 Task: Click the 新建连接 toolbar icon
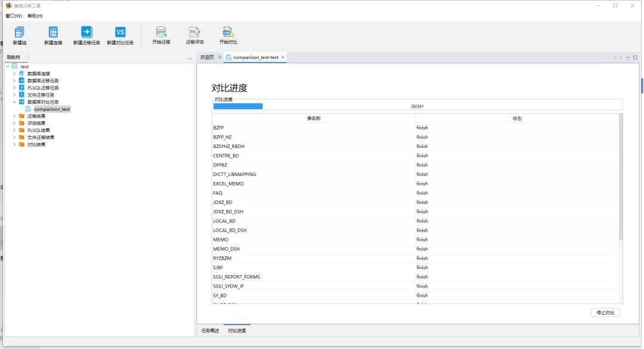point(53,32)
